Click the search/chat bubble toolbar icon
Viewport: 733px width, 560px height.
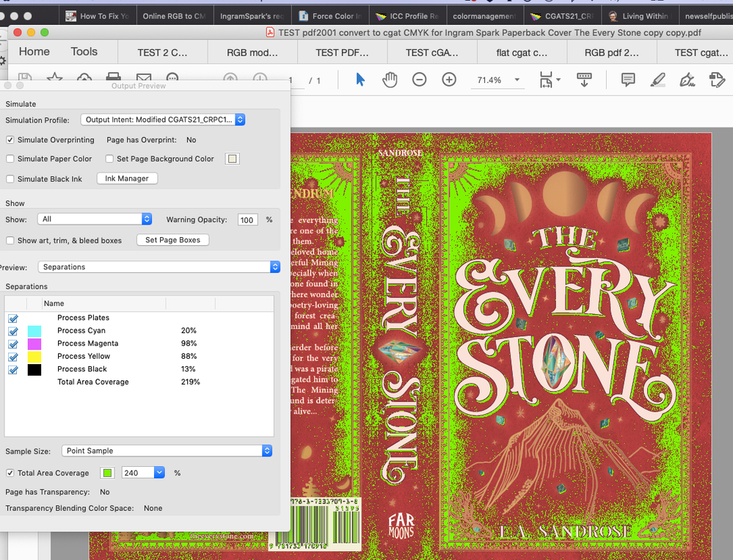[x=172, y=76]
